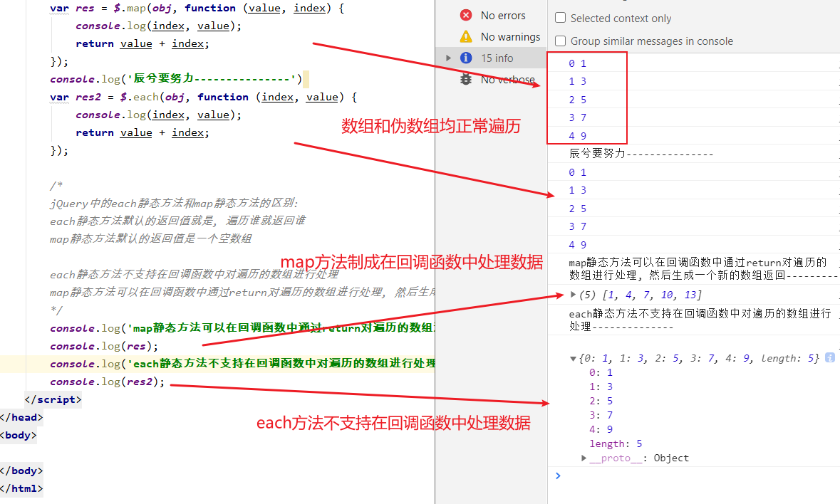
Task: Select 15 info filter in console sidebar
Action: (492, 58)
